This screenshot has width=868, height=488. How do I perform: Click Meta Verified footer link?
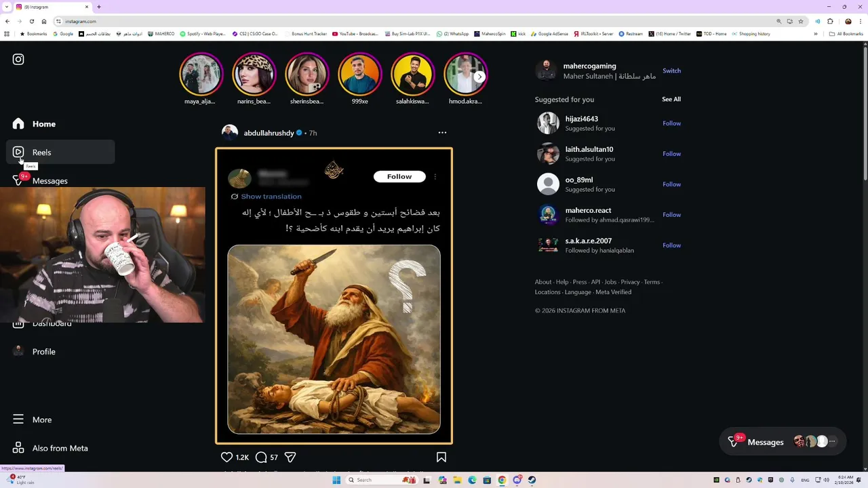click(x=613, y=292)
